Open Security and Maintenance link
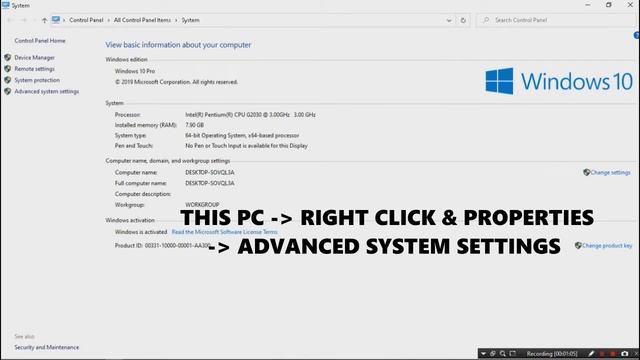The height and width of the screenshot is (360, 640). point(47,347)
